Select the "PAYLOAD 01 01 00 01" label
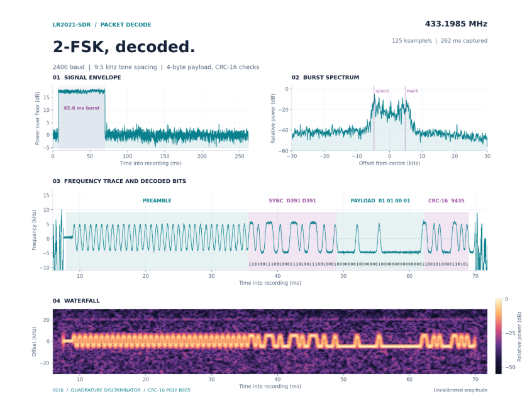The width and height of the screenshot is (532, 401). click(x=380, y=200)
